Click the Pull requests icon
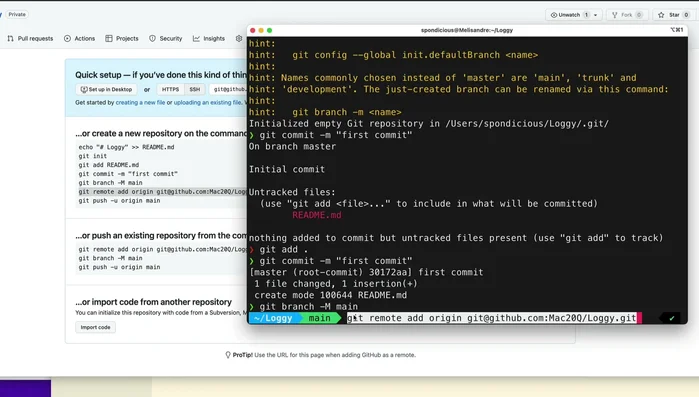Screen dimensions: 699x397 point(10,39)
